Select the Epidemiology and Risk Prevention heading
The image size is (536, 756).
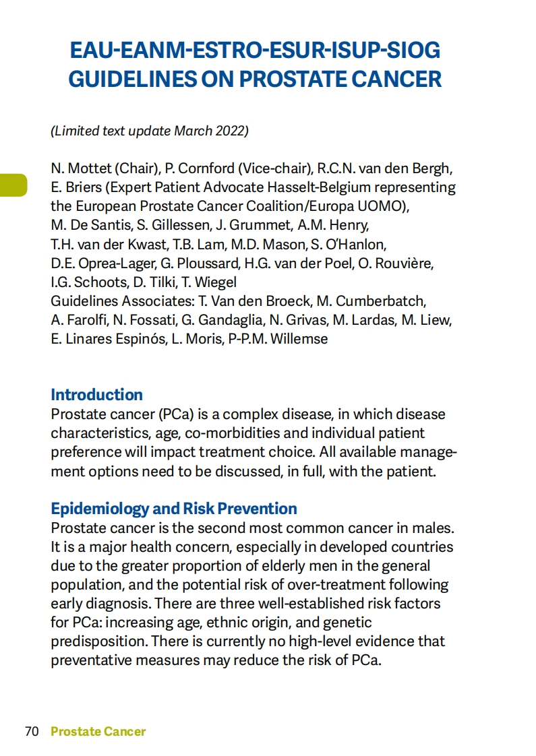point(174,508)
